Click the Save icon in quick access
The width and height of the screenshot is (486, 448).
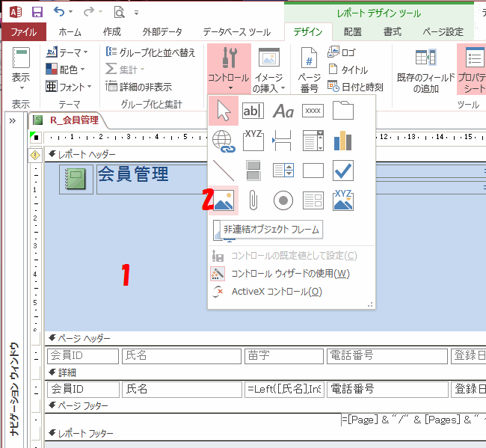coord(37,12)
